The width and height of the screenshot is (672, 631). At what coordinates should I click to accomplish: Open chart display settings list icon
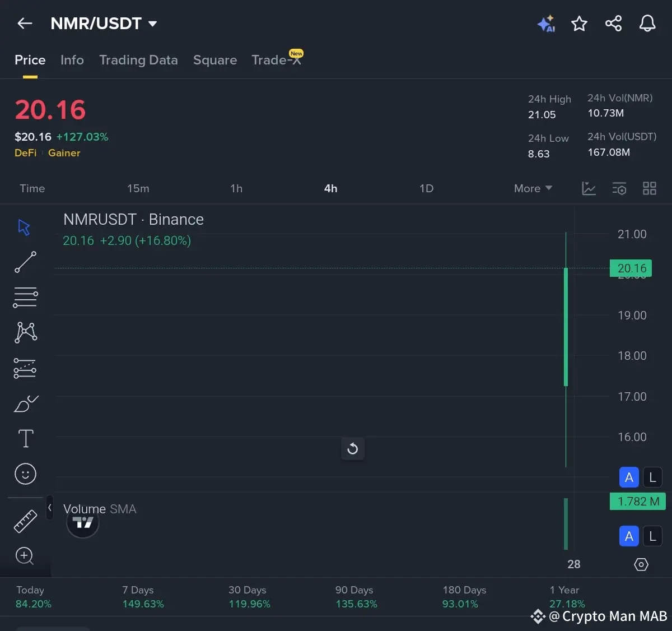[619, 188]
